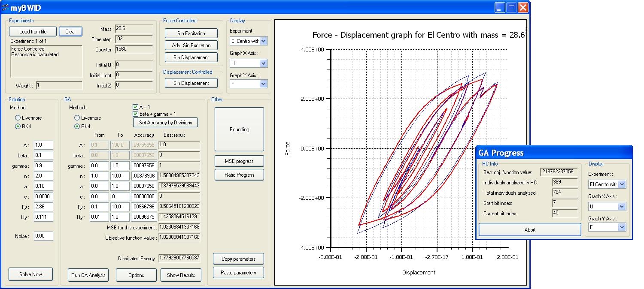Open Graph Y Axis dropdown in GA Progress
644x289 pixels.
[622, 227]
